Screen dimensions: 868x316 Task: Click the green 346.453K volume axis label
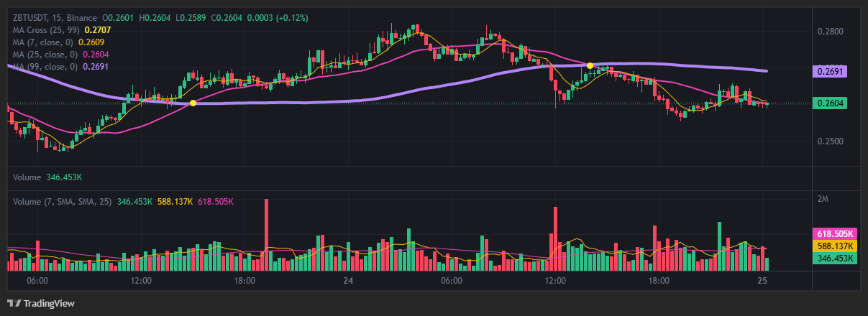tap(834, 259)
